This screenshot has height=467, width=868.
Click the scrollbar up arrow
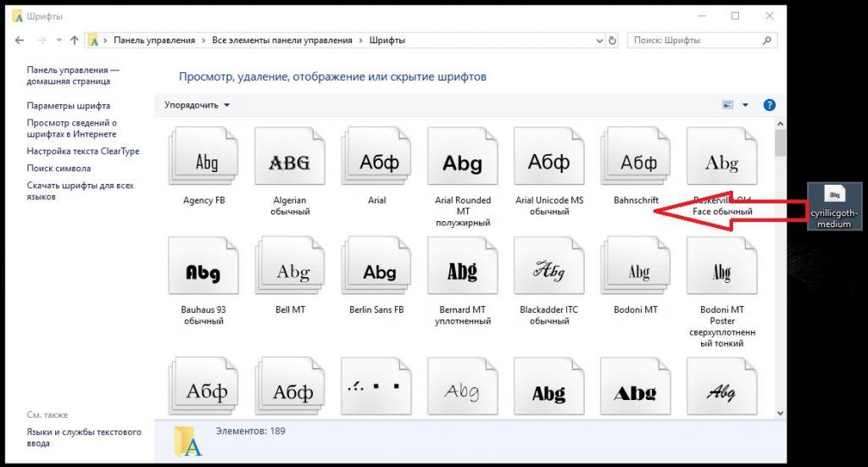pyautogui.click(x=780, y=124)
